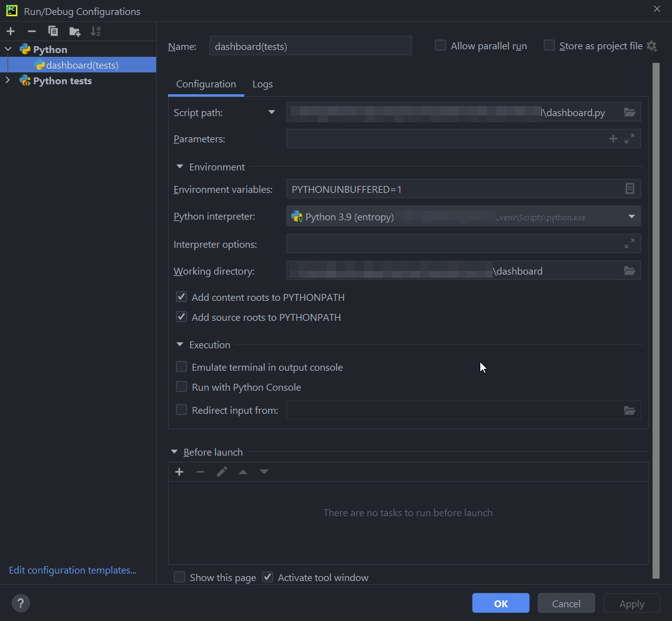Insert macro into Parameters field

point(613,139)
